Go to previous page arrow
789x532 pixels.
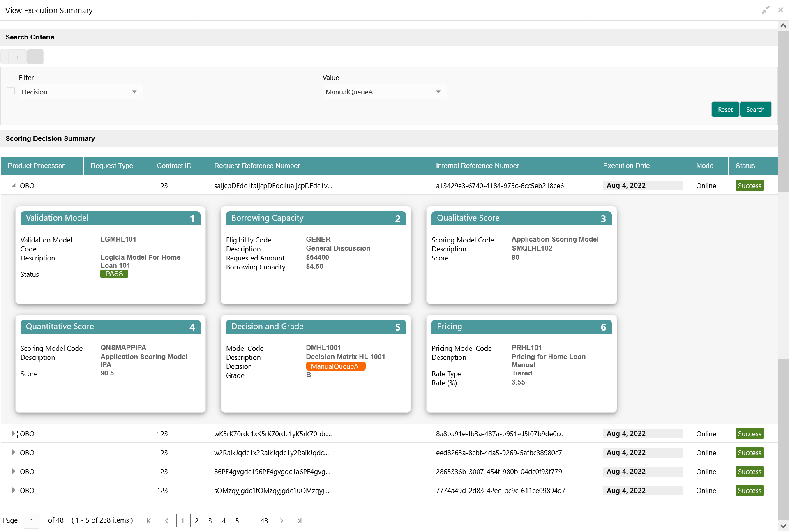166,521
